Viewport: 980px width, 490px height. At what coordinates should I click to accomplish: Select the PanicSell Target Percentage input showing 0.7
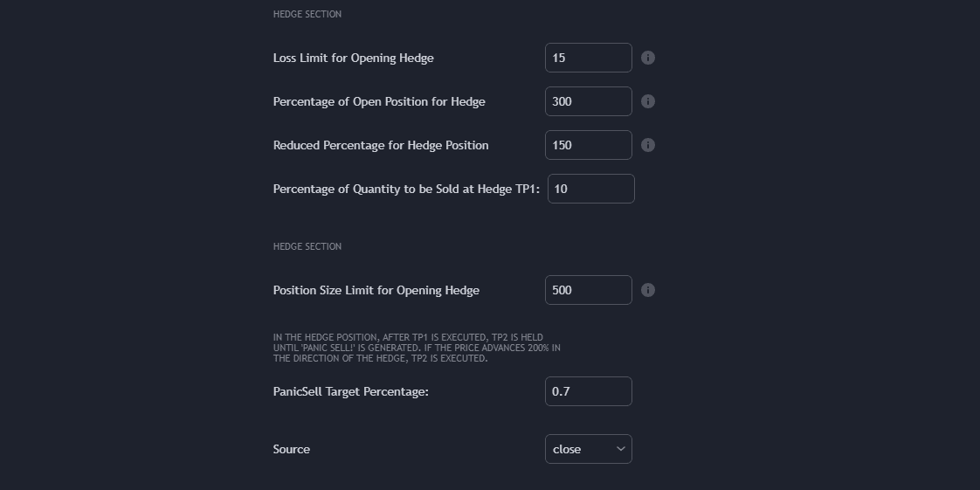point(588,391)
